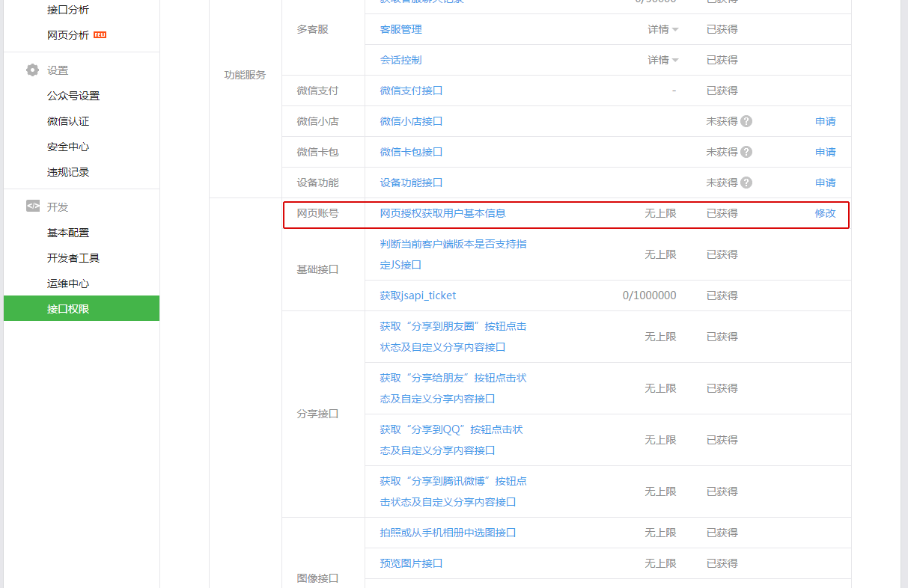This screenshot has width=908, height=588.
Task: Go to 开发者工具 in the sidebar
Action: (73, 258)
